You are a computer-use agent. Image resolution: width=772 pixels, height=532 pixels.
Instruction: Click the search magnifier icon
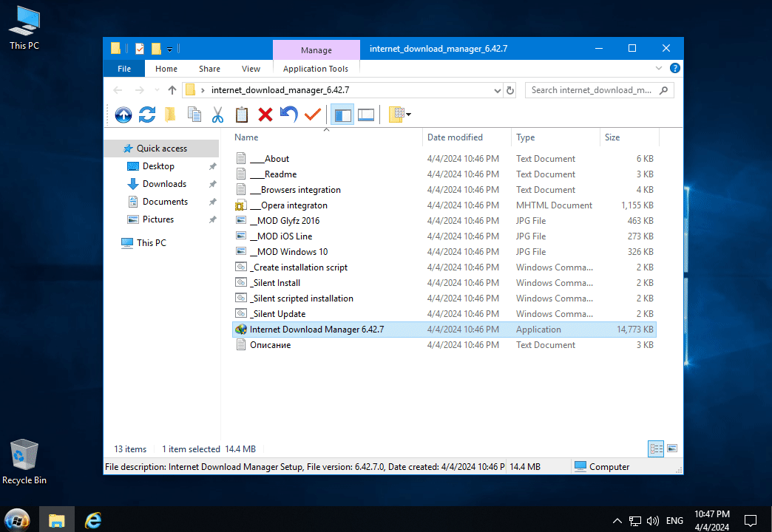tap(663, 90)
